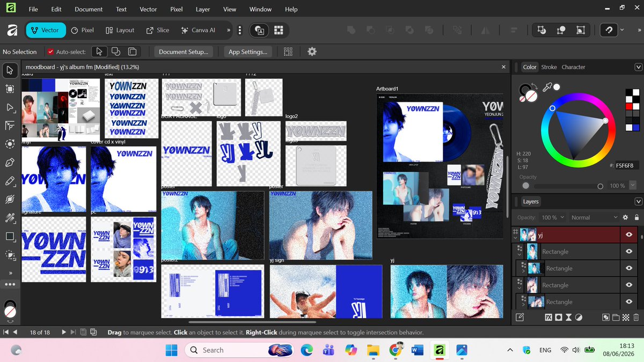Viewport: 644px width, 362px height.
Task: Open the File menu
Action: [x=33, y=9]
